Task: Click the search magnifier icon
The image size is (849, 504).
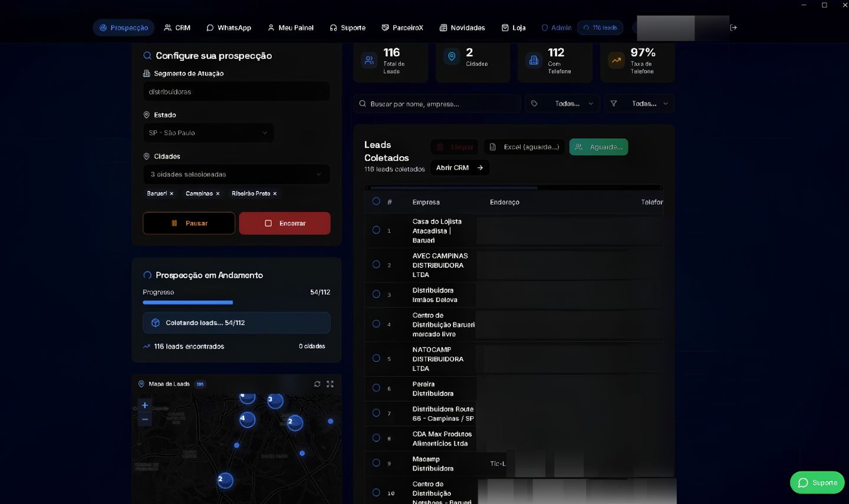Action: (x=363, y=104)
